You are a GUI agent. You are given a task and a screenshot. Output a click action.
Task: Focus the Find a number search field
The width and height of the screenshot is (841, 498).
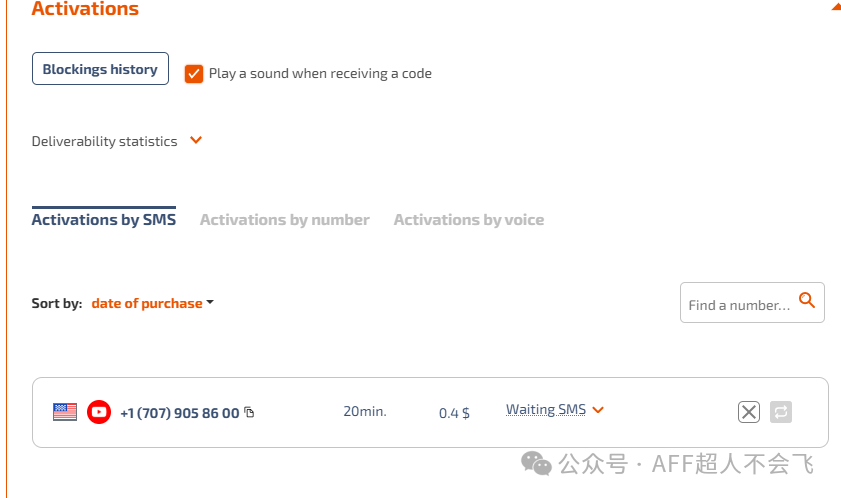[738, 304]
